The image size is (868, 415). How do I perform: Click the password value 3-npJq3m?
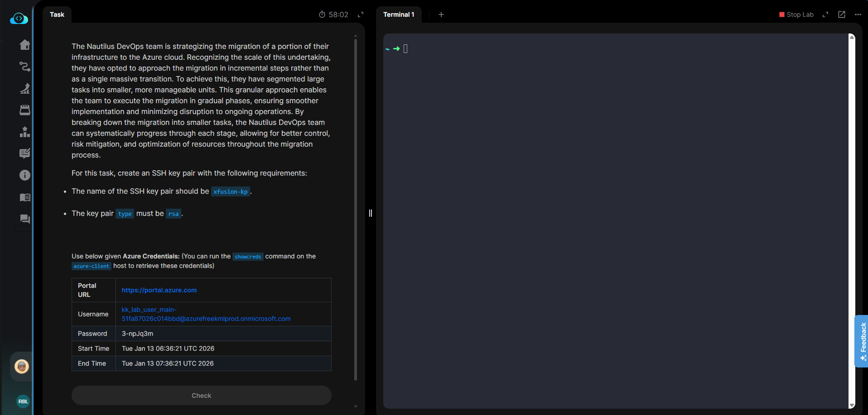pos(137,334)
